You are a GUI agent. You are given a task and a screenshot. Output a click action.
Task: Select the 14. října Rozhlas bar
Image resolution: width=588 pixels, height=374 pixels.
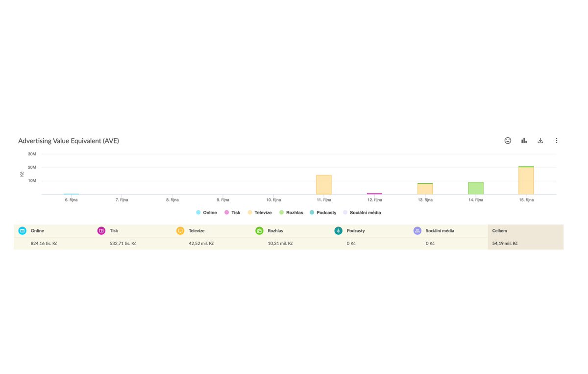(x=476, y=188)
